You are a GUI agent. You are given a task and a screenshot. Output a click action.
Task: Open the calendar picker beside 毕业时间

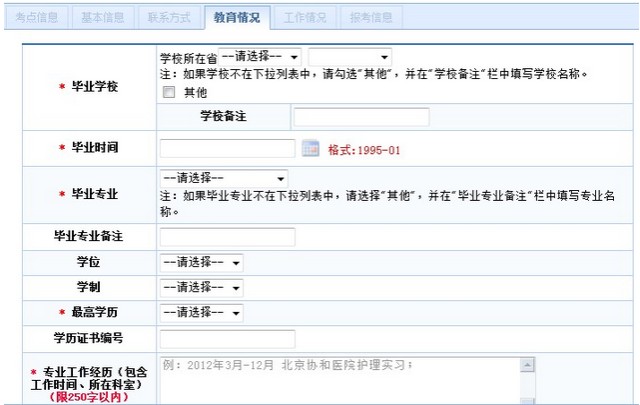(310, 149)
